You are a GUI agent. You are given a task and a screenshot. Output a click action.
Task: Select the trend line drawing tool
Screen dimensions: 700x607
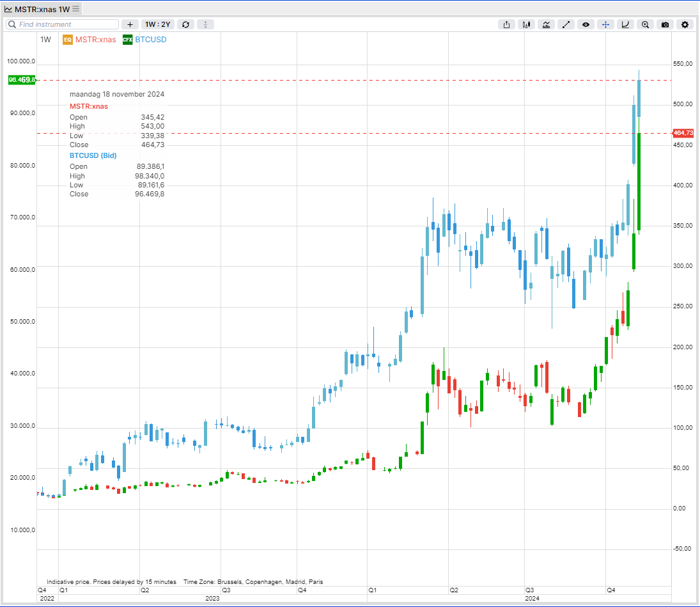[566, 24]
